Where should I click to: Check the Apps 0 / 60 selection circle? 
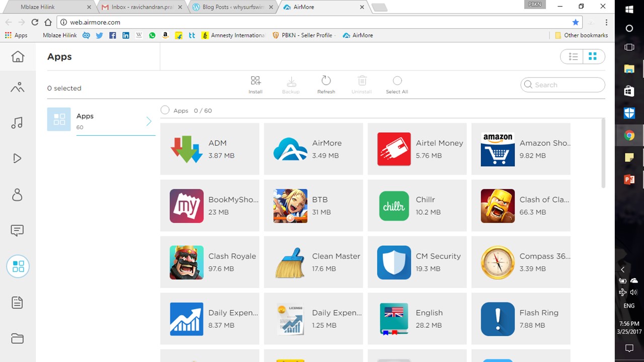tap(165, 110)
